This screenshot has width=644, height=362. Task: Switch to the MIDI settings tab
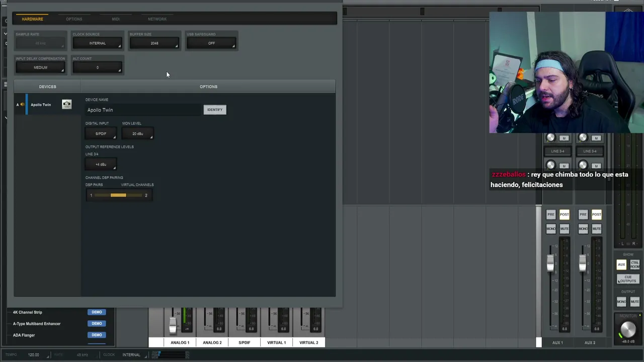(x=116, y=19)
